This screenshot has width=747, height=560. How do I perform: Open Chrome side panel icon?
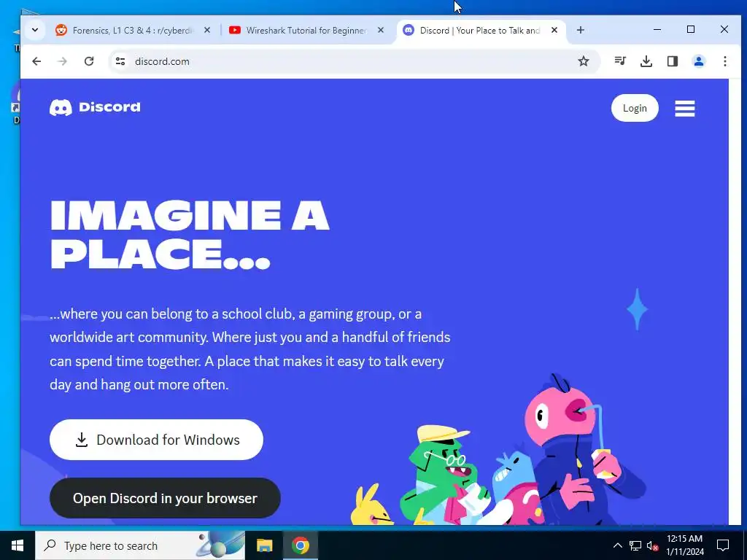(x=672, y=61)
